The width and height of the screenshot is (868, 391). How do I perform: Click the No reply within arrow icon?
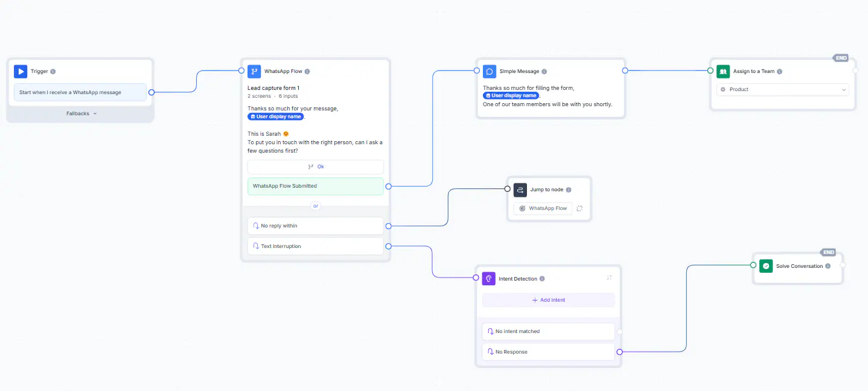click(x=257, y=226)
